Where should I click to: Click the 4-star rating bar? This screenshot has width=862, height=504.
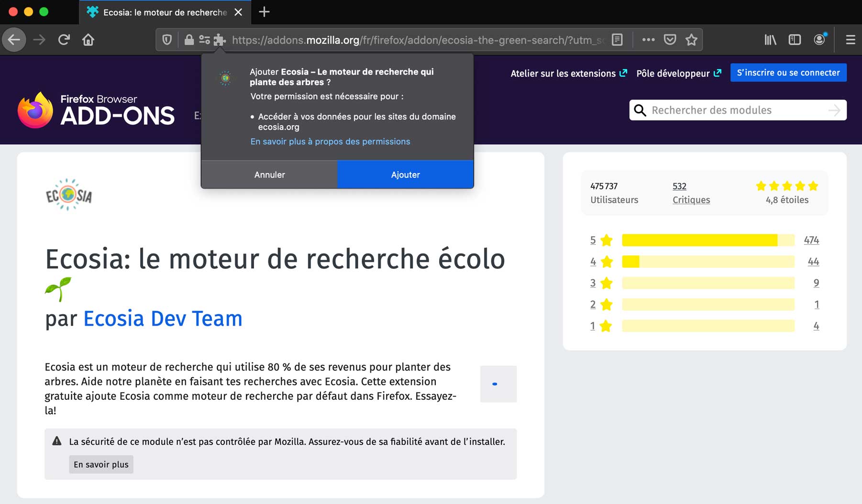[x=708, y=262]
